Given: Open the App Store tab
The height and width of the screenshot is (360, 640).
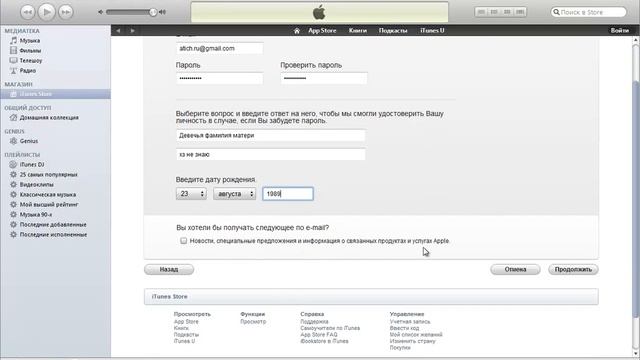Looking at the screenshot, I should pos(322,31).
